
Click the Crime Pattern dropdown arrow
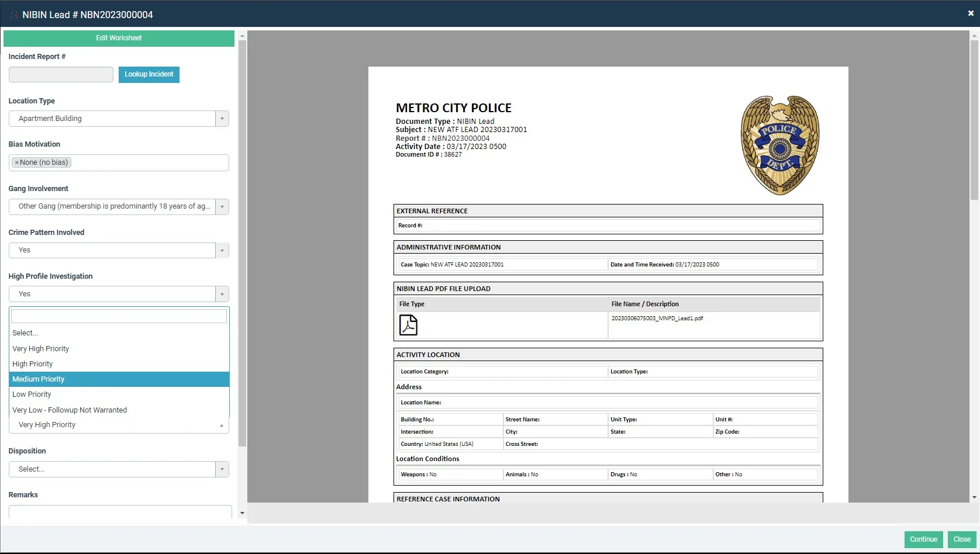[221, 250]
